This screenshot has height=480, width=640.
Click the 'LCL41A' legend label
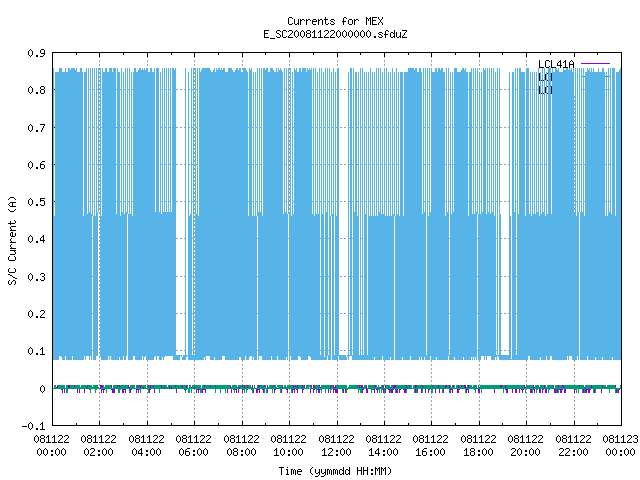tap(556, 64)
